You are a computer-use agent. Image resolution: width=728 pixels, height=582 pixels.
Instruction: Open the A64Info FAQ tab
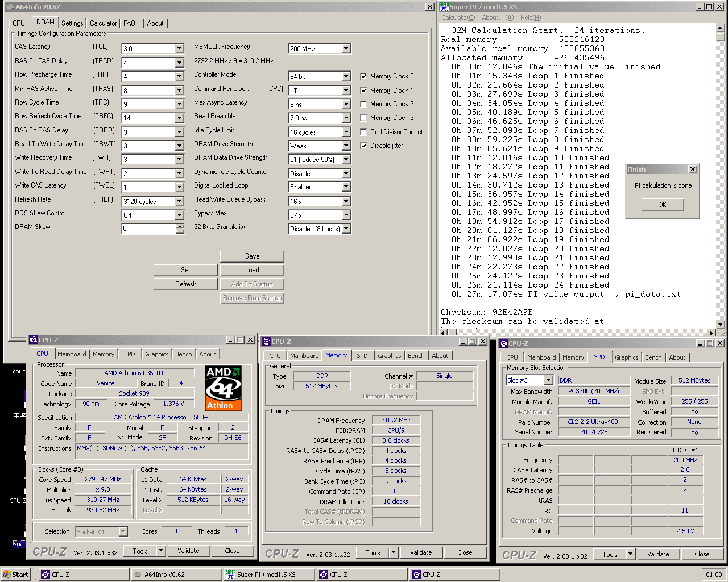coord(130,23)
